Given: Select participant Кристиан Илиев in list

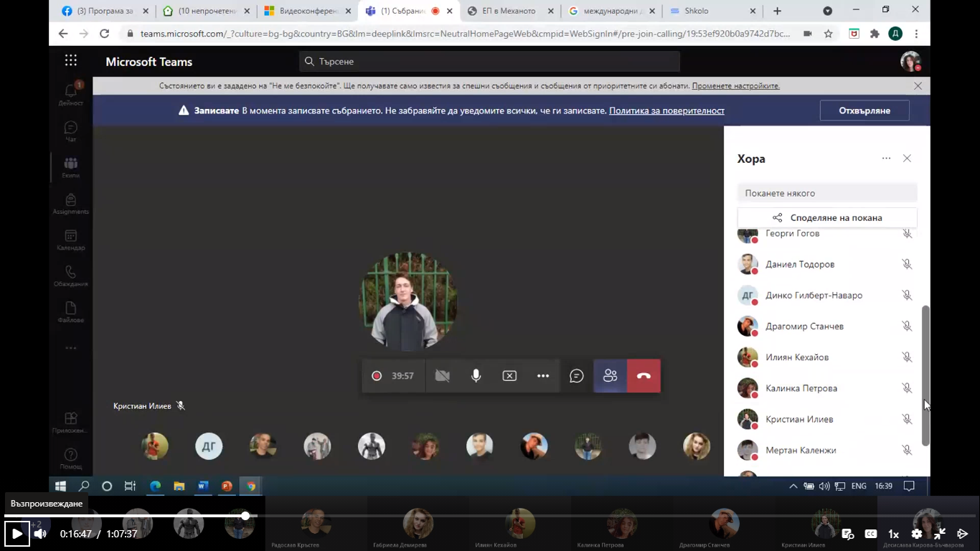Looking at the screenshot, I should coord(827,419).
